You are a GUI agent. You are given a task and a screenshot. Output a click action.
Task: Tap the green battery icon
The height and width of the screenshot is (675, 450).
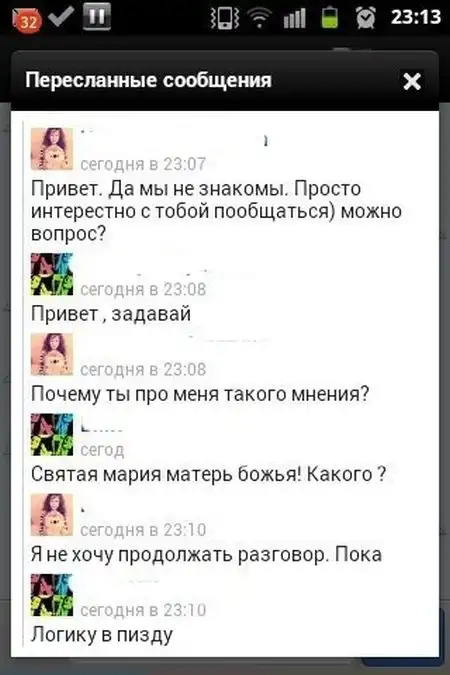click(x=329, y=18)
